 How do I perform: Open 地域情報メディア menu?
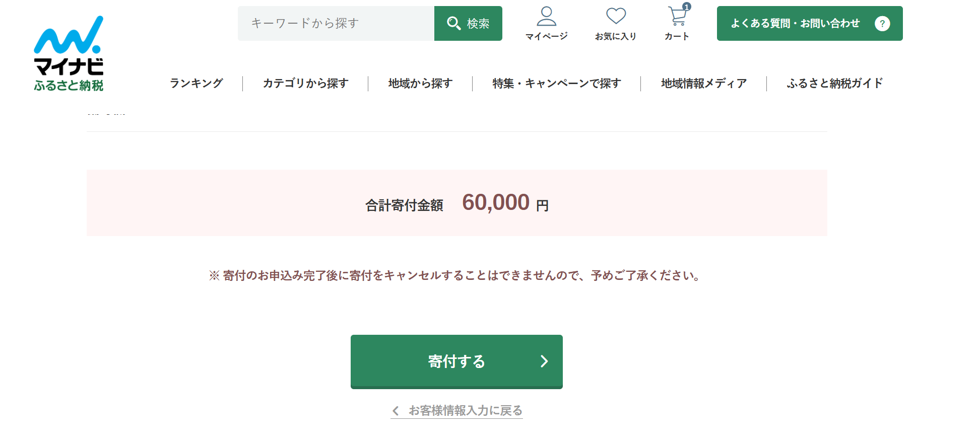point(703,84)
